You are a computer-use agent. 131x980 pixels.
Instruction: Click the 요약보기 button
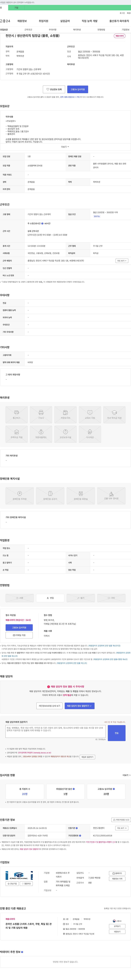117,926
